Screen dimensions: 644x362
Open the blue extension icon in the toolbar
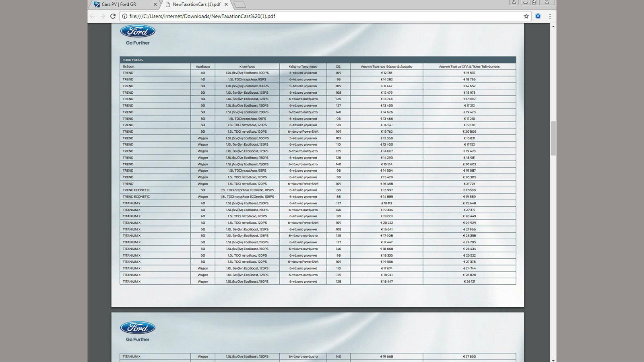coord(538,16)
